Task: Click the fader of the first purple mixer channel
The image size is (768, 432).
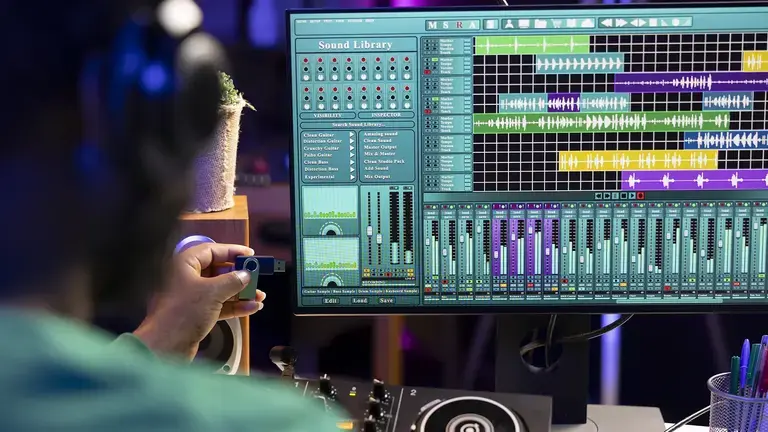Action: pyautogui.click(x=496, y=255)
